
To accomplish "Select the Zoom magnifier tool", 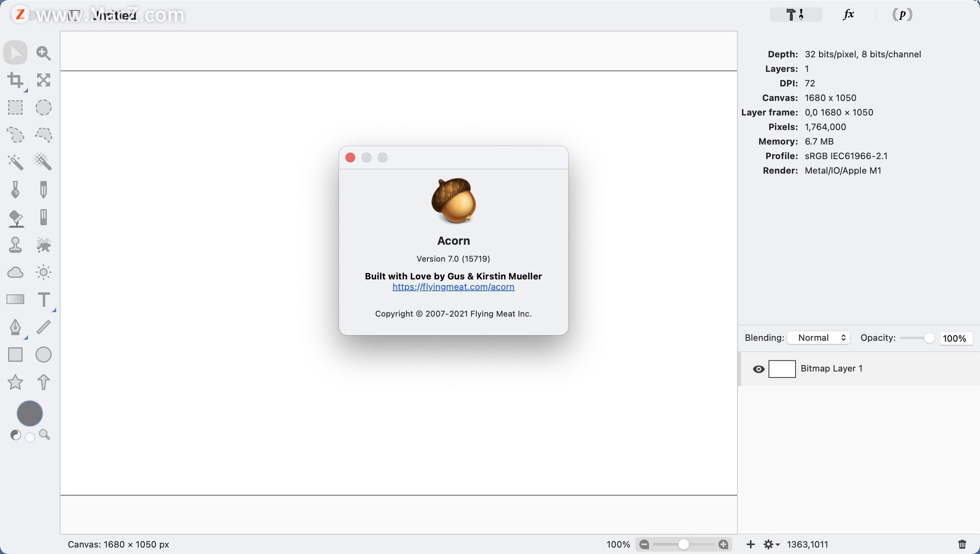I will point(43,53).
